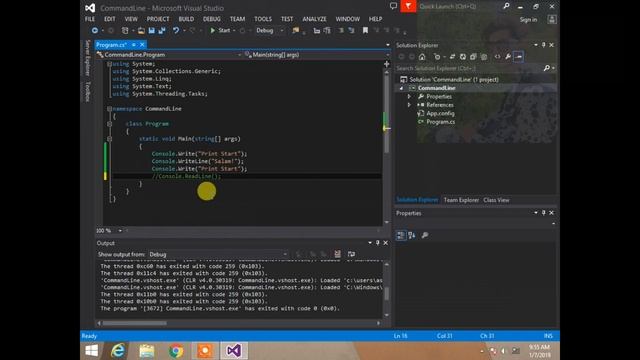
Task: Open the Server Explorer side tab
Action: click(87, 58)
